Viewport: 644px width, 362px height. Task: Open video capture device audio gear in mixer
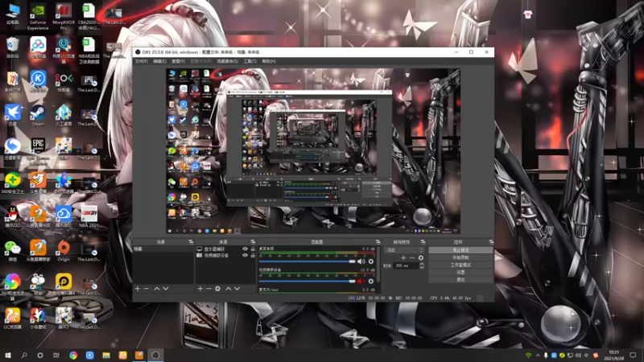click(x=371, y=282)
